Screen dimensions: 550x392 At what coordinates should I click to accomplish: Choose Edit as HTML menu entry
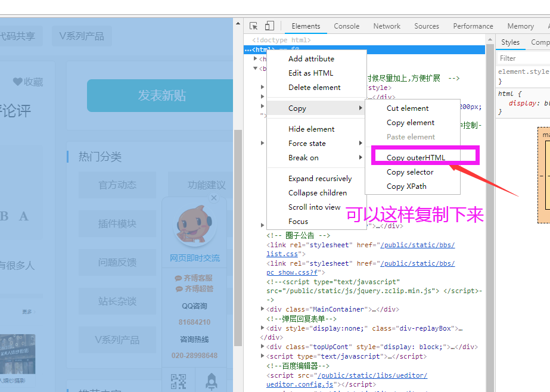[x=310, y=73]
